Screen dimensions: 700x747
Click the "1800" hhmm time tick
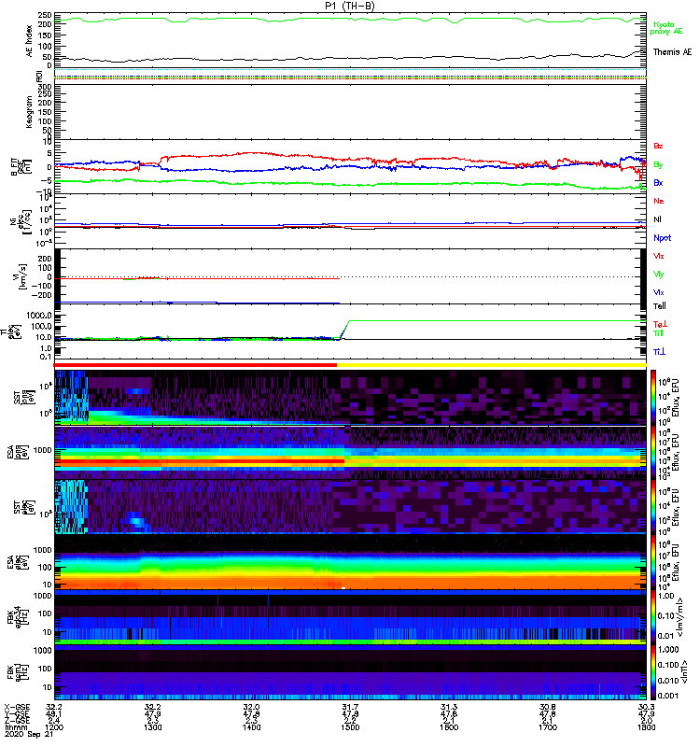(646, 727)
